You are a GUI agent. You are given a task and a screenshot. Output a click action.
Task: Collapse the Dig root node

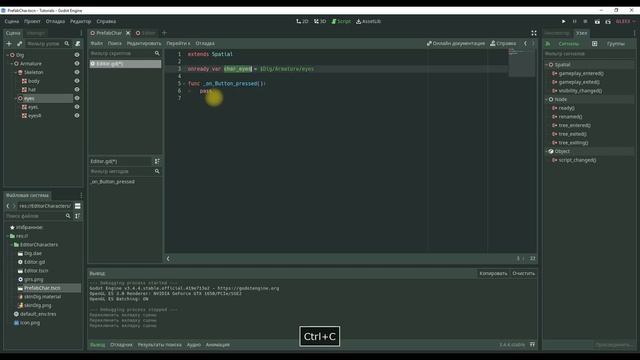7,55
